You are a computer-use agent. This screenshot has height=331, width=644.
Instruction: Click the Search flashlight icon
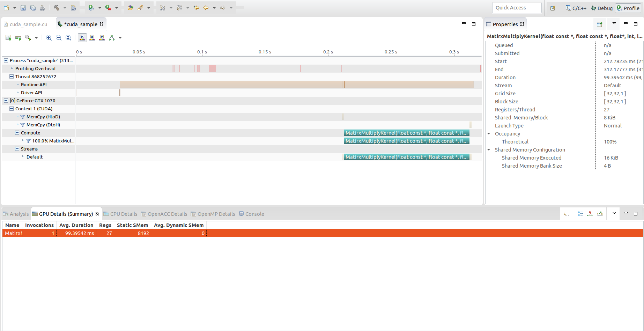[x=140, y=8]
